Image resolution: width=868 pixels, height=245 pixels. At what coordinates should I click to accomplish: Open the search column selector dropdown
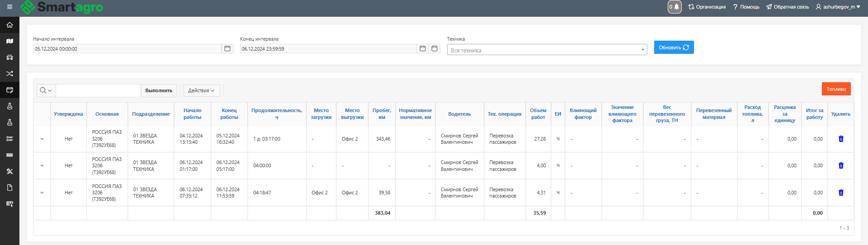coord(46,90)
